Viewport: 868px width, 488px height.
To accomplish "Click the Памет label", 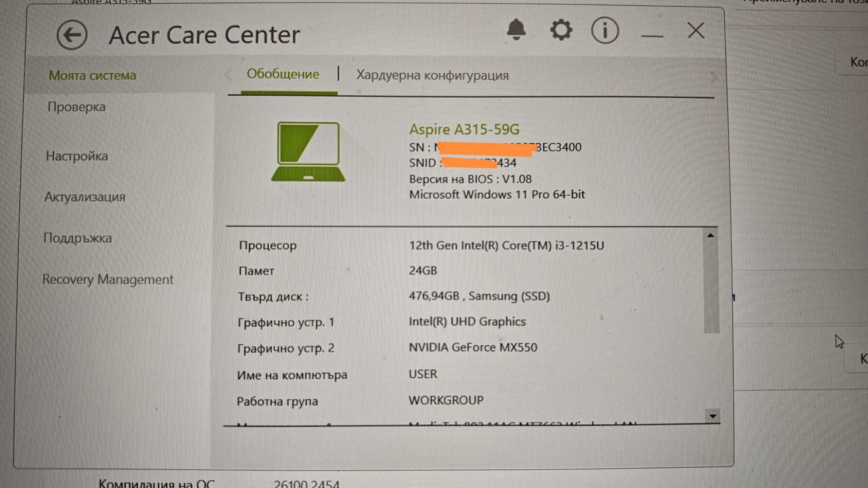I will click(256, 271).
